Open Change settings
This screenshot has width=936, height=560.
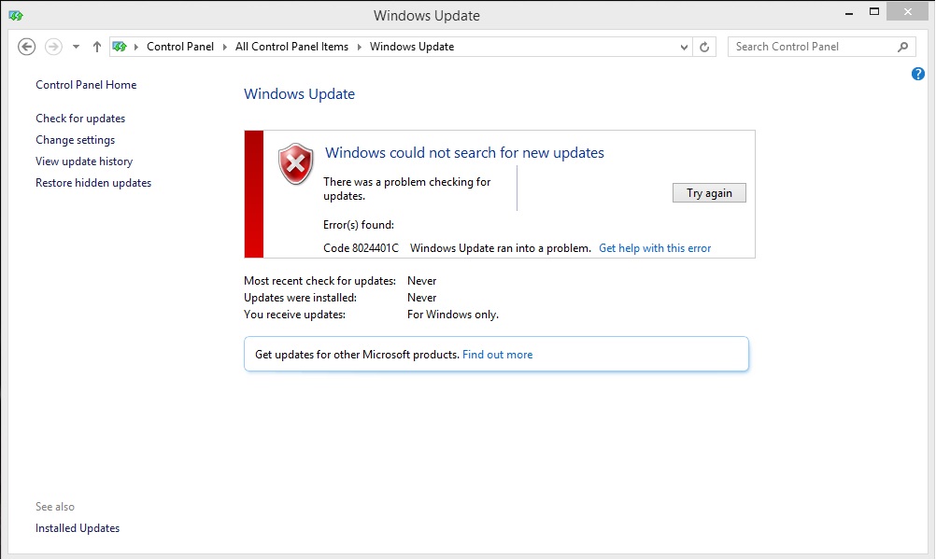(76, 140)
